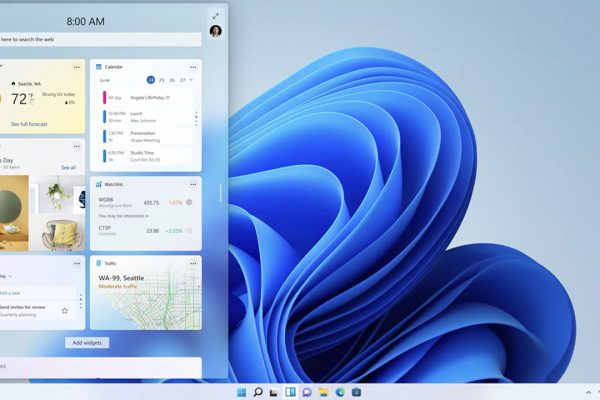This screenshot has width=600, height=400.
Task: Click the Calendar widget icon
Action: click(x=98, y=67)
